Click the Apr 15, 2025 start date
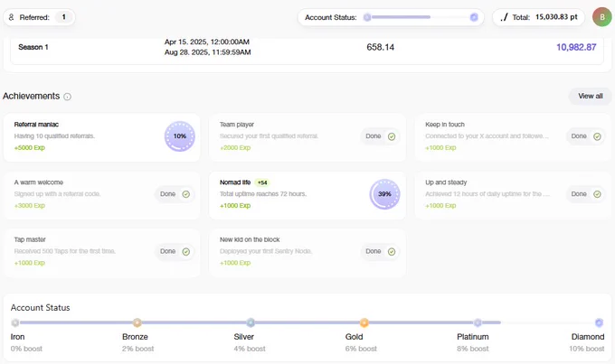This screenshot has height=364, width=615. tap(207, 42)
